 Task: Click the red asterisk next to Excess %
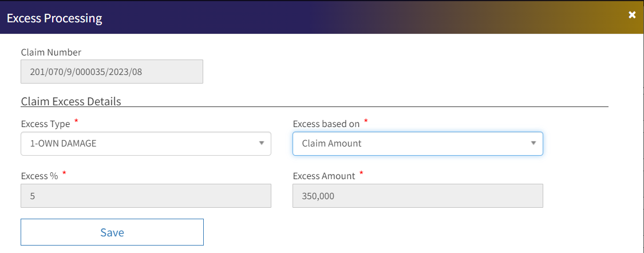tap(65, 174)
